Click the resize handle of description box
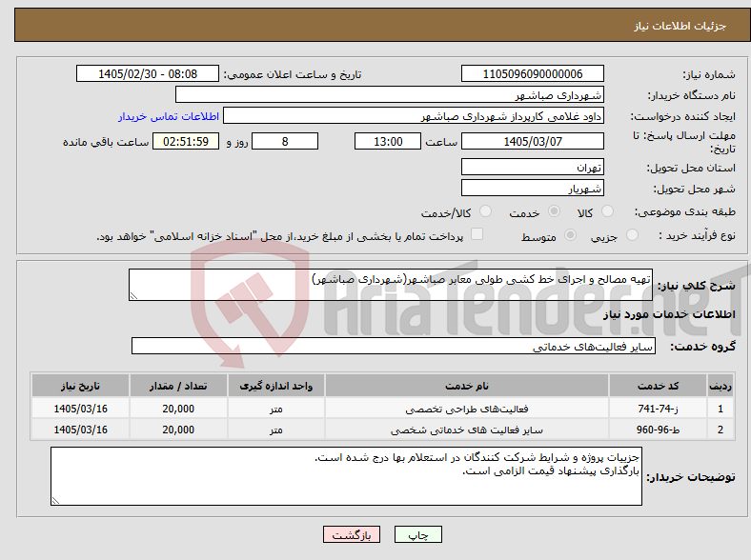 tap(133, 296)
